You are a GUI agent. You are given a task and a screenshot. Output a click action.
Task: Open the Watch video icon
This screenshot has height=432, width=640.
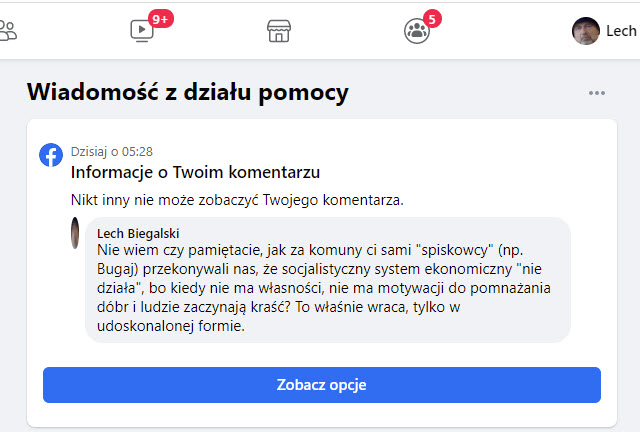(143, 31)
